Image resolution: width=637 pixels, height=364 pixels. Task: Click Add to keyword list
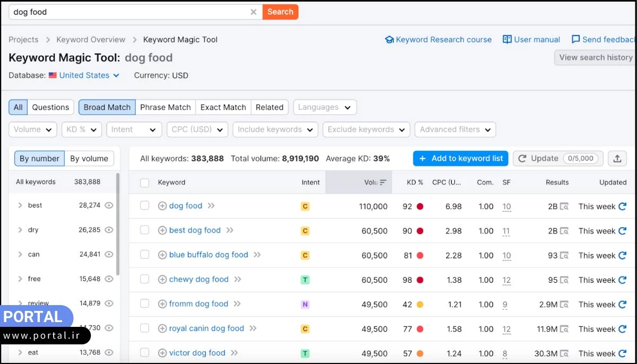[460, 158]
